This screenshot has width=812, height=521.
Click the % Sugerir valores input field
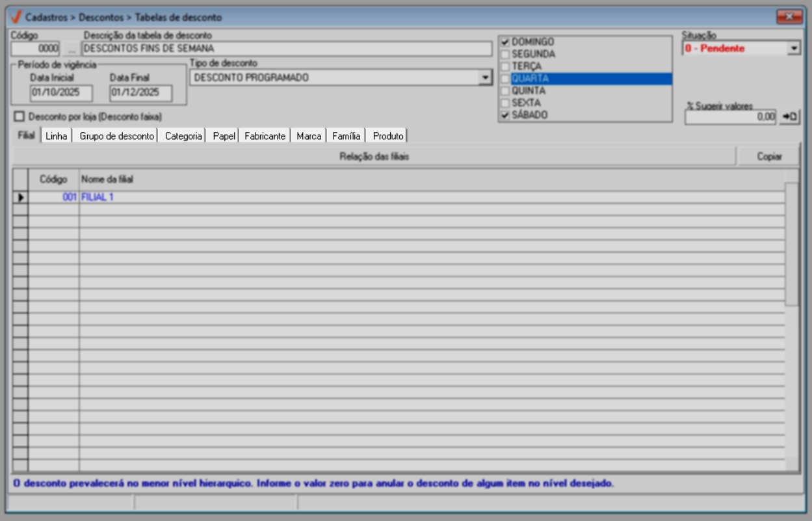[731, 117]
